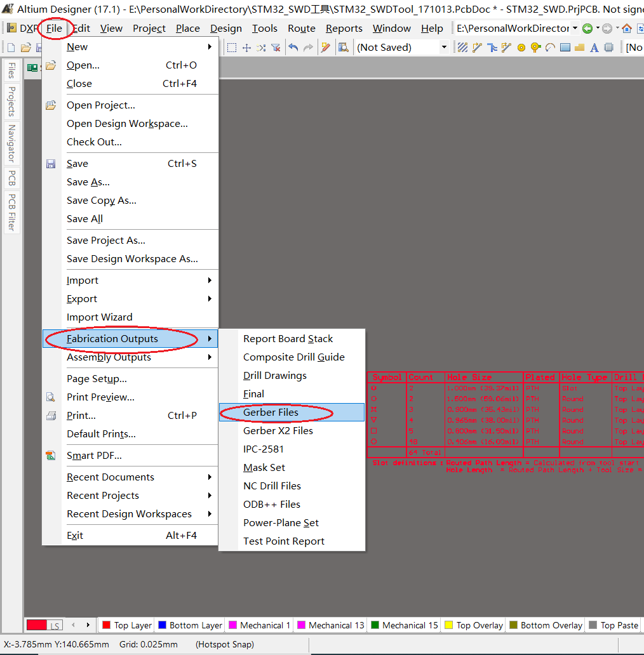Image resolution: width=644 pixels, height=655 pixels.
Task: Click the place text string icon
Action: tap(594, 48)
